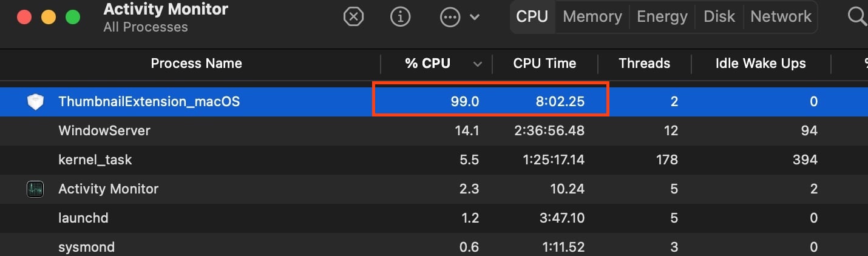Click the Activity Monitor app icon in list

36,189
